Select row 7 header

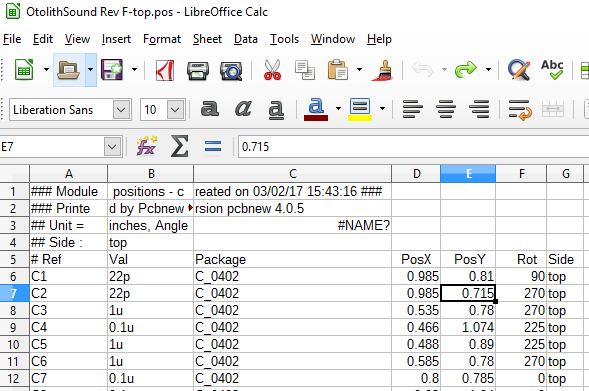pos(14,293)
